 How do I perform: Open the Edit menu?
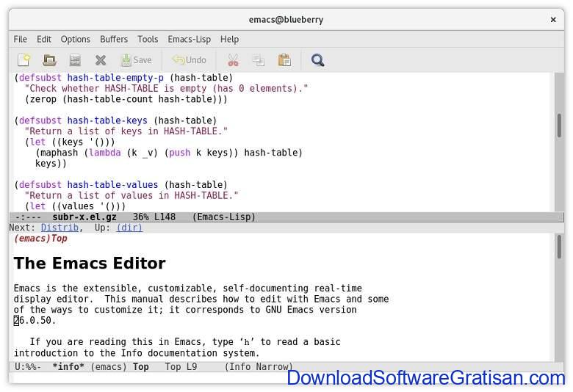[44, 39]
